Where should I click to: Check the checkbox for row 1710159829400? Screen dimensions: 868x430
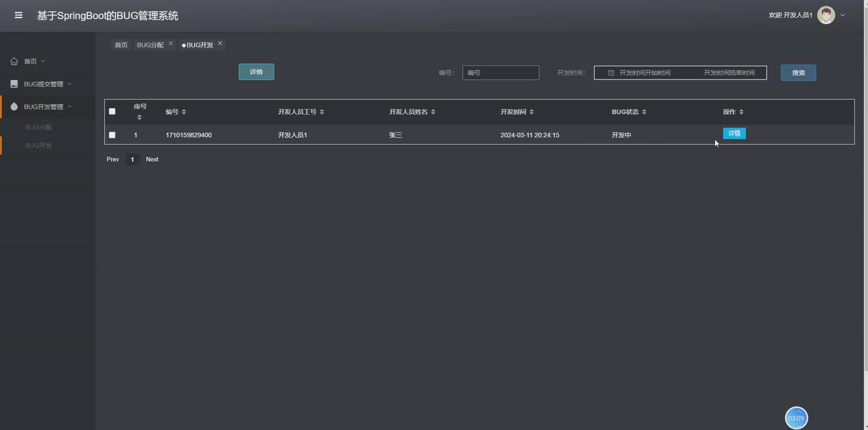[112, 135]
